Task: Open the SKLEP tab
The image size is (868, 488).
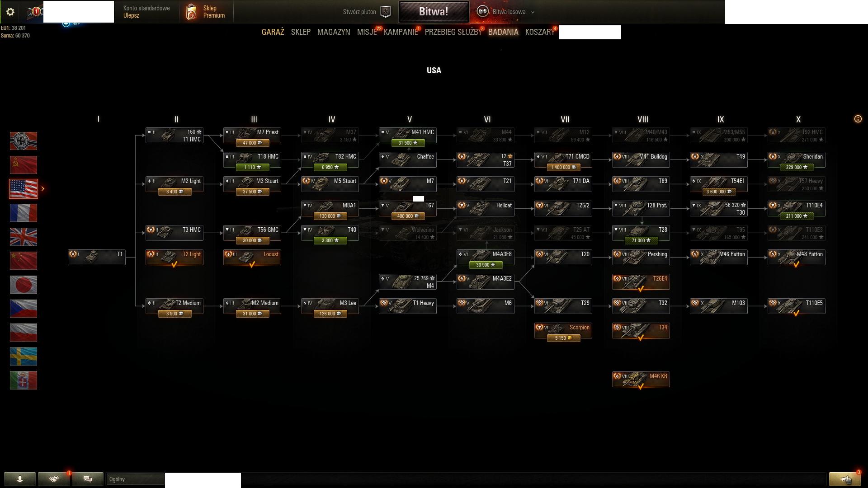Action: pos(301,32)
